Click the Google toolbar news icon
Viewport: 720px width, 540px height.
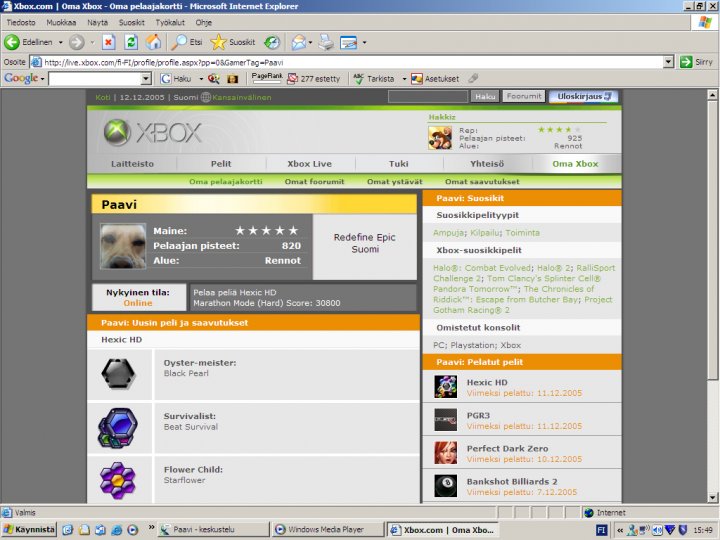[x=233, y=79]
